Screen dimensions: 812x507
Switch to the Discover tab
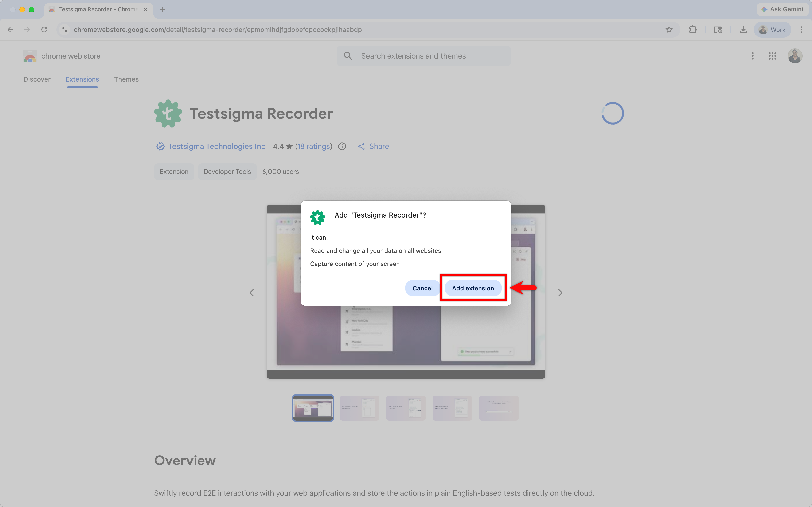pyautogui.click(x=37, y=79)
